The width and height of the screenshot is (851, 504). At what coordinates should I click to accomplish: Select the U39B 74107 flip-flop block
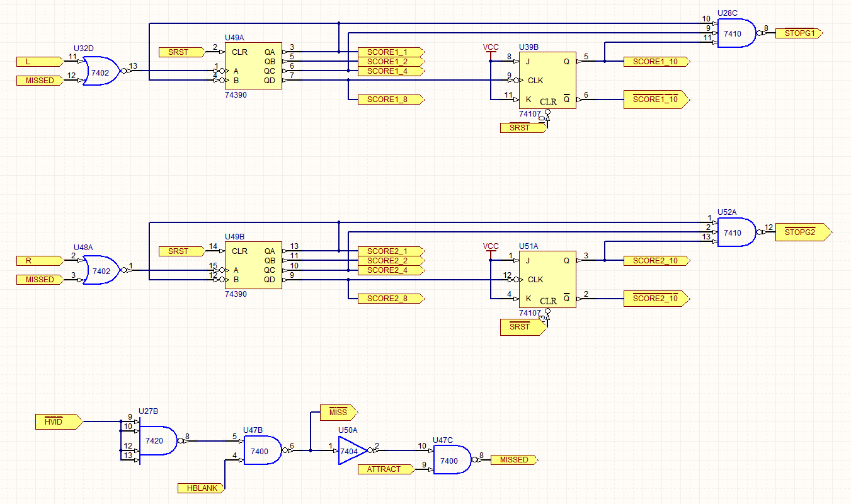(x=547, y=80)
